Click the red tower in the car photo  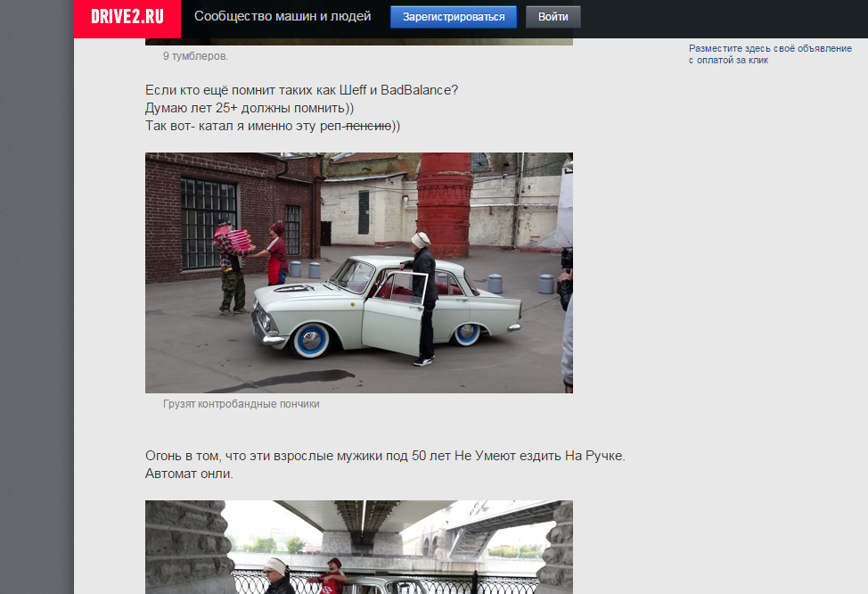click(x=445, y=205)
